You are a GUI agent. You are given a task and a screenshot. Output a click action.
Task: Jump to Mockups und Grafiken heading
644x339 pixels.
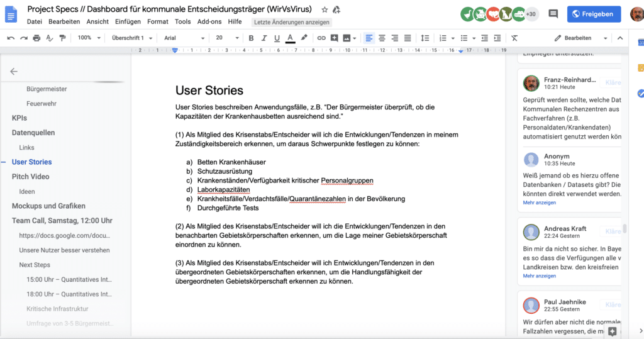coord(48,206)
